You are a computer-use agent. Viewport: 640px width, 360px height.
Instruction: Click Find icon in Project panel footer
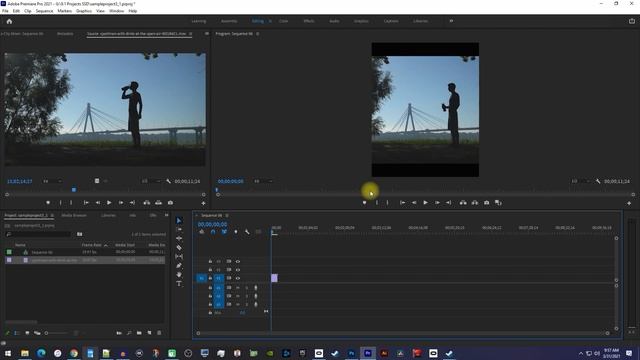pyautogui.click(x=129, y=333)
